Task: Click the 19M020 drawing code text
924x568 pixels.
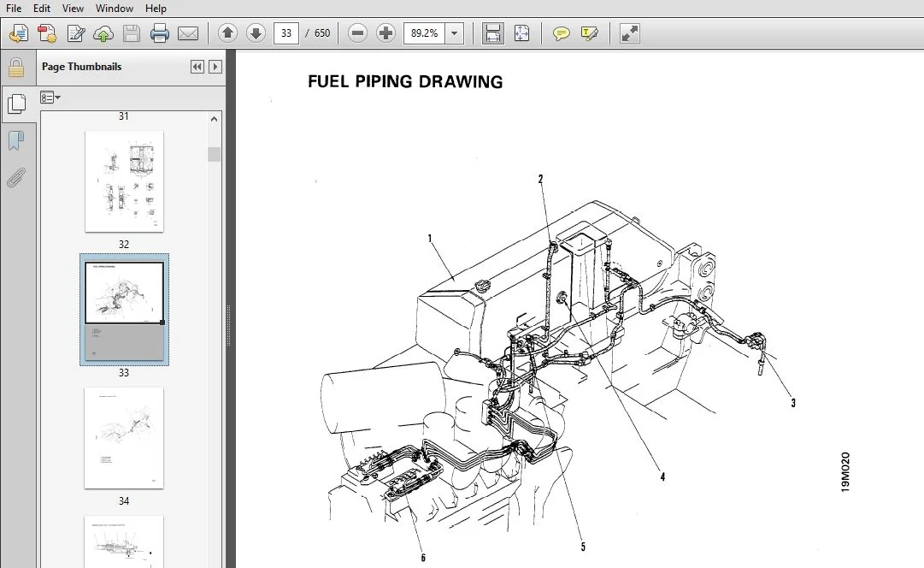Action: (845, 472)
